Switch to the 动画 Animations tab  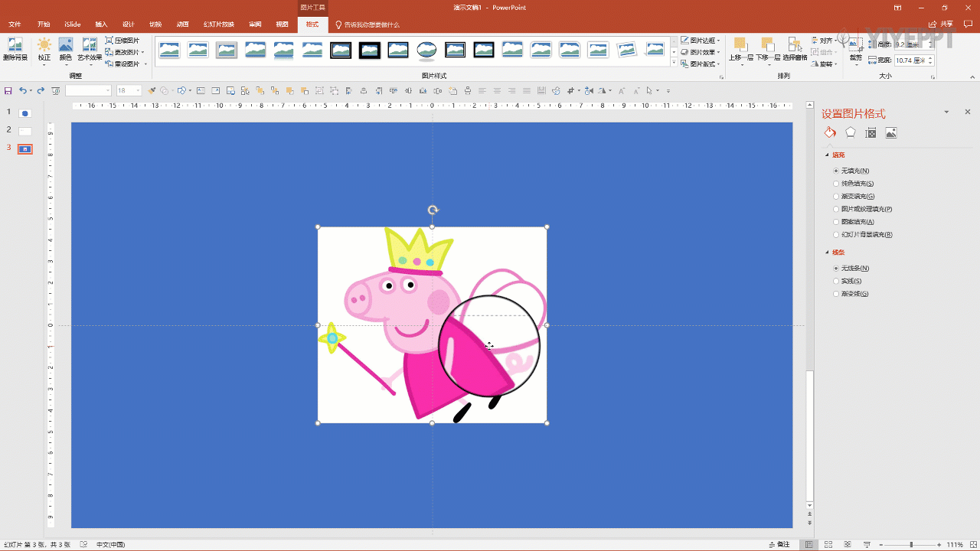tap(182, 24)
